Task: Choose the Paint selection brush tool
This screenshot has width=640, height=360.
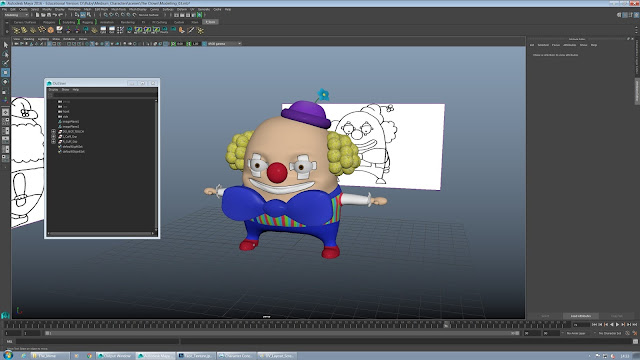Action: [6, 63]
